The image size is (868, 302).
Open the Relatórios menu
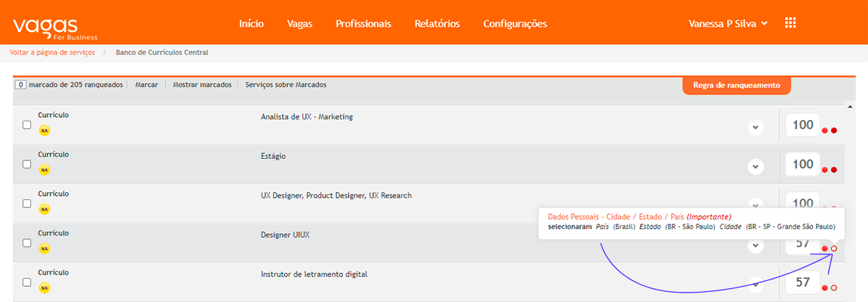pyautogui.click(x=437, y=24)
